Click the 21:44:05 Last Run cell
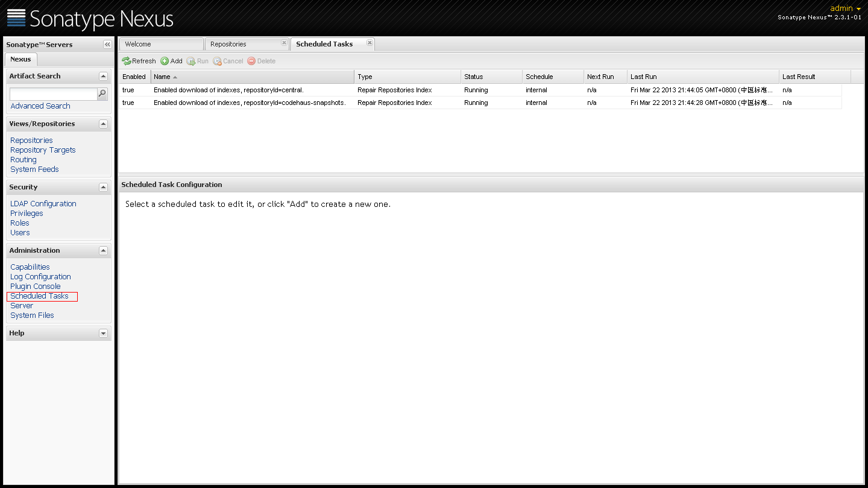The image size is (868, 488). pyautogui.click(x=702, y=90)
